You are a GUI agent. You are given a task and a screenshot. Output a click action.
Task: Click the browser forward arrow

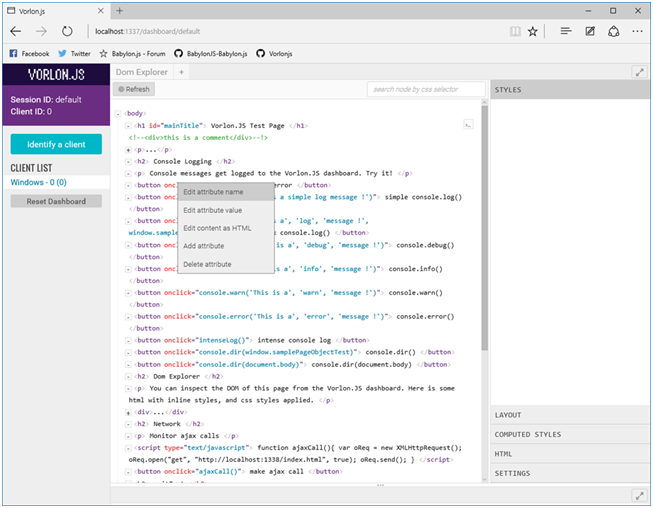(x=41, y=31)
